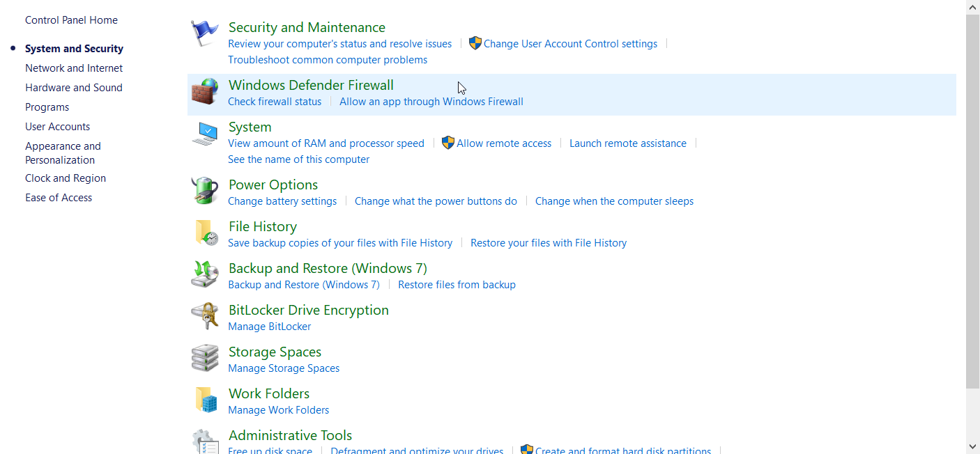The image size is (980, 454).
Task: Open Work Folders heading
Action: click(x=269, y=393)
